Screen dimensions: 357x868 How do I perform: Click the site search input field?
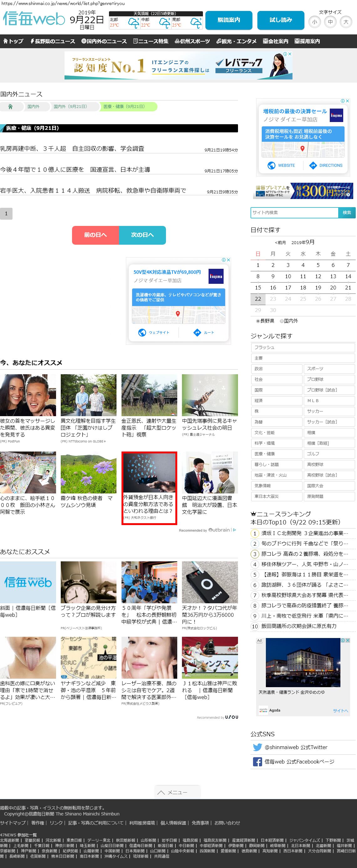[x=294, y=213]
